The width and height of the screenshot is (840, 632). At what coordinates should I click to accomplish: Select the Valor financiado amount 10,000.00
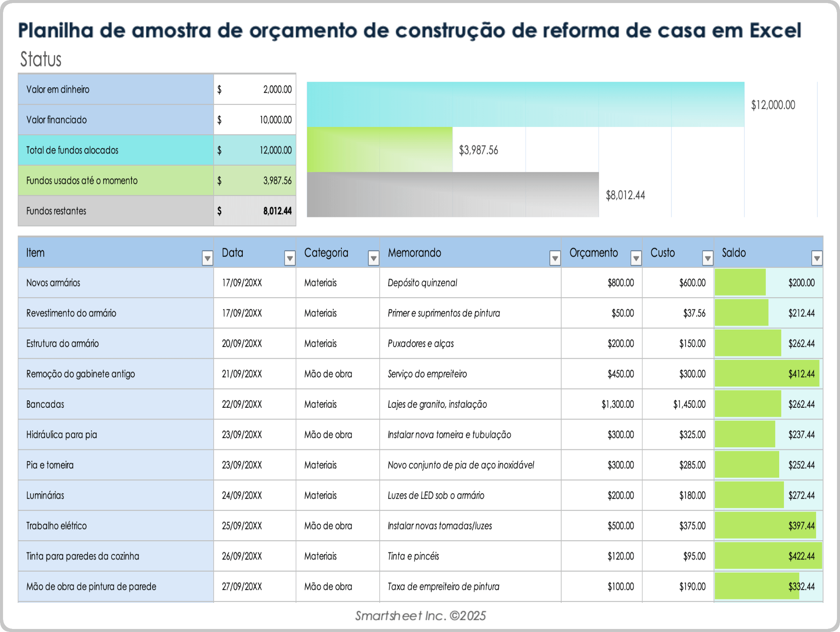(255, 120)
